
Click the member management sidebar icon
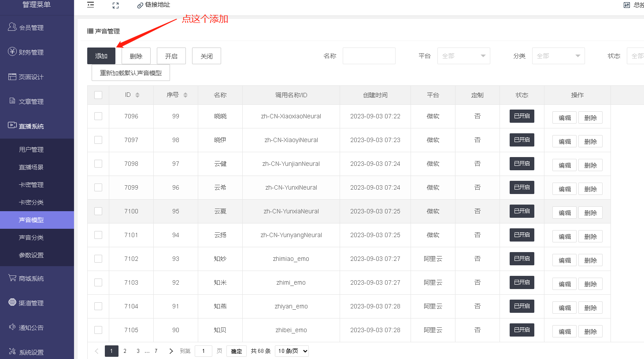tap(12, 27)
